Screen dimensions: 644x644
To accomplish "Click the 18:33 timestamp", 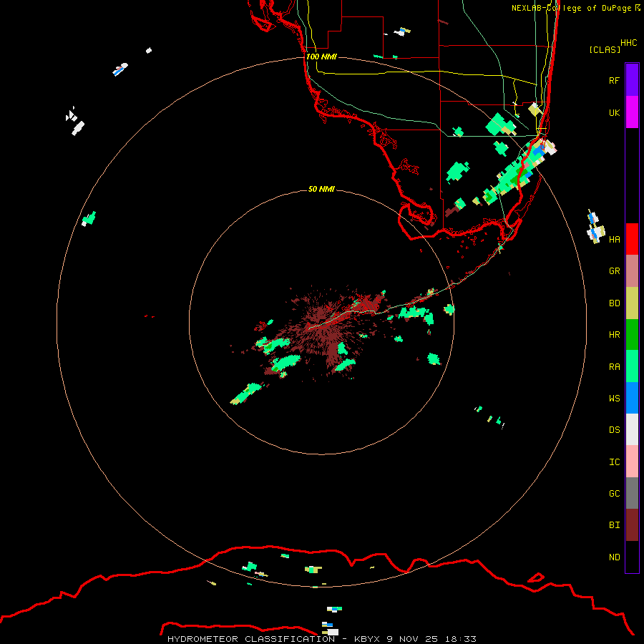I will coord(462,639).
